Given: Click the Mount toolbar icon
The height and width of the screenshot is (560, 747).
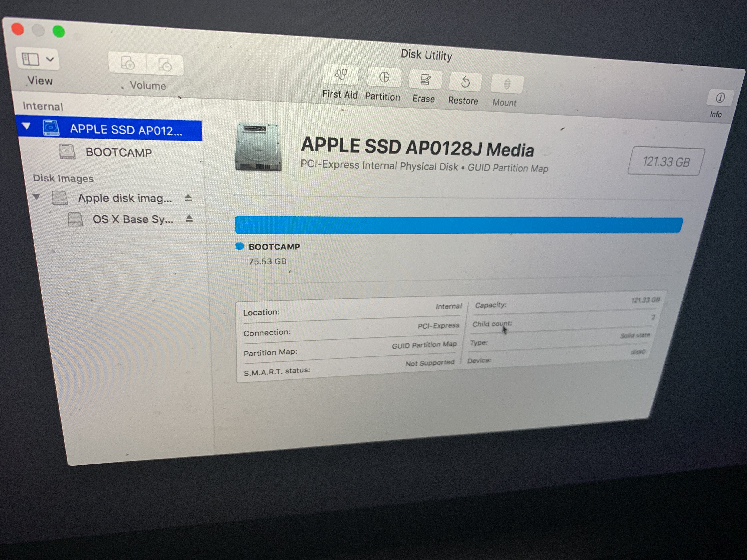Looking at the screenshot, I should point(507,84).
